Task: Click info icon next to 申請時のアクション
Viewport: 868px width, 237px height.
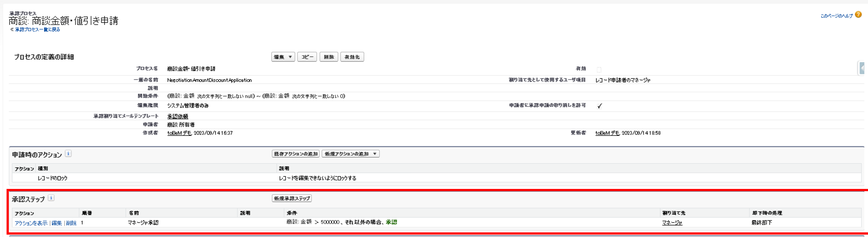Action: (x=68, y=154)
